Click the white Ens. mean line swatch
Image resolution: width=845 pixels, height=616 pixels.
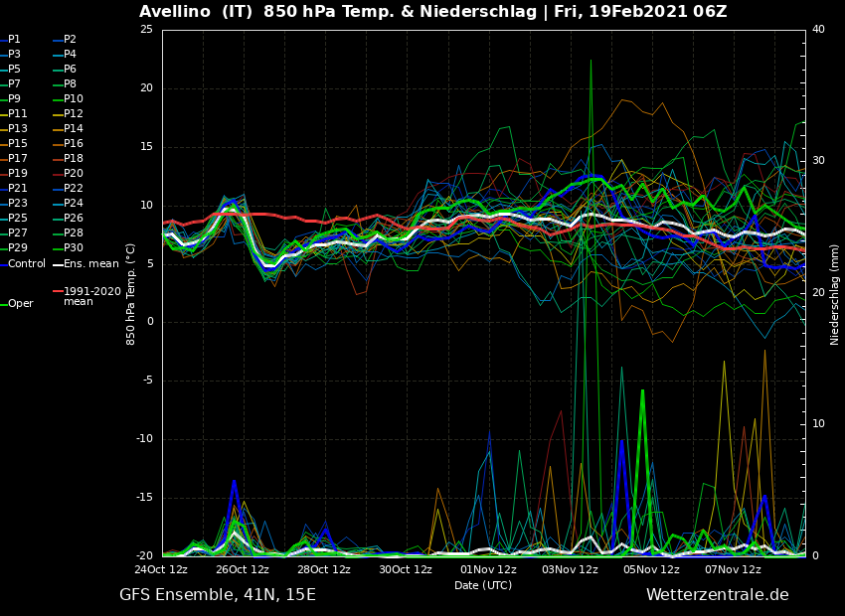[58, 263]
